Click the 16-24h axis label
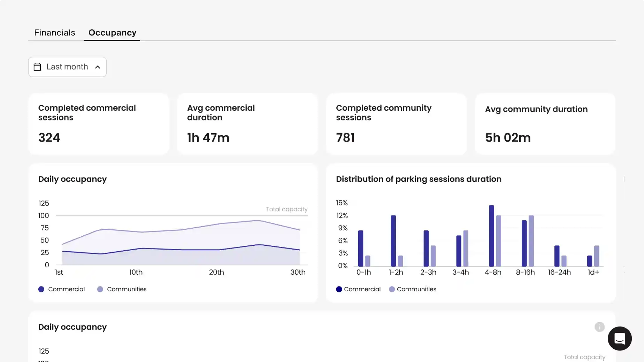644x362 pixels. point(559,272)
